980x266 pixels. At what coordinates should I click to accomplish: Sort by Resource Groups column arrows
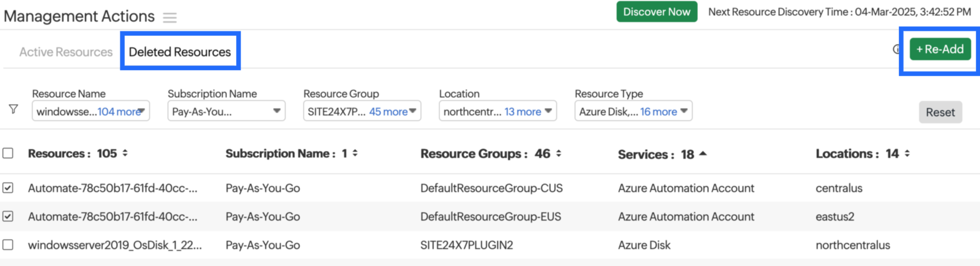coord(558,154)
